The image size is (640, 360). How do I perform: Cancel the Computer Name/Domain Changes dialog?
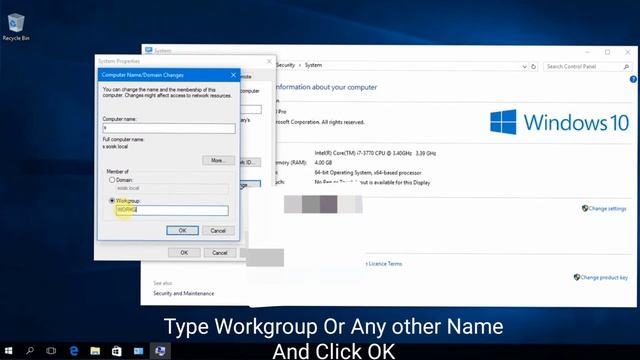tap(218, 231)
